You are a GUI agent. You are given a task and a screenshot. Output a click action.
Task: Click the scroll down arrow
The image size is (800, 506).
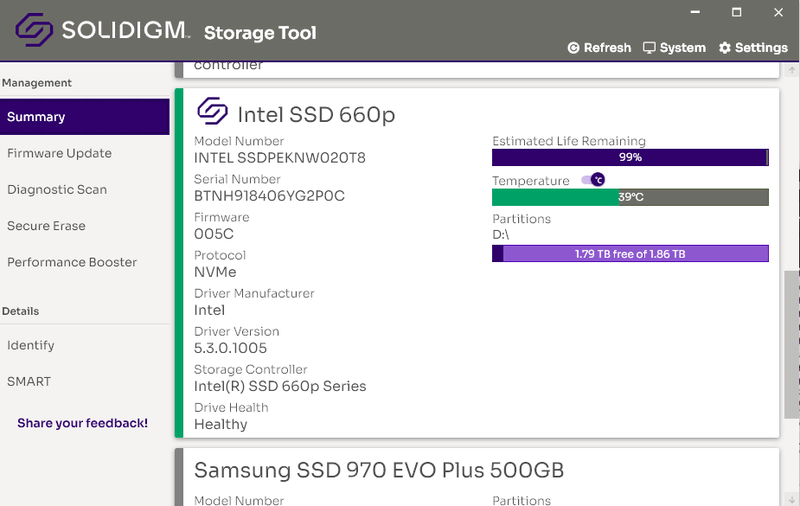791,497
